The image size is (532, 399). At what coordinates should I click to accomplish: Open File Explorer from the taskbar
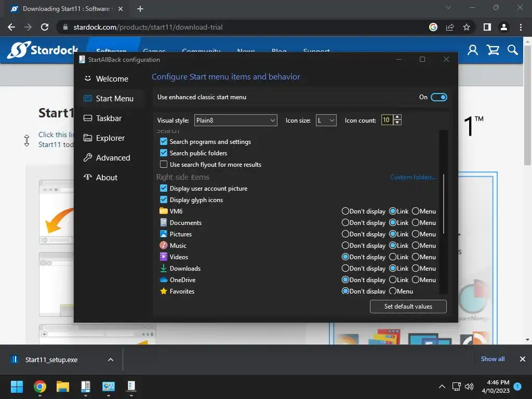tap(63, 387)
